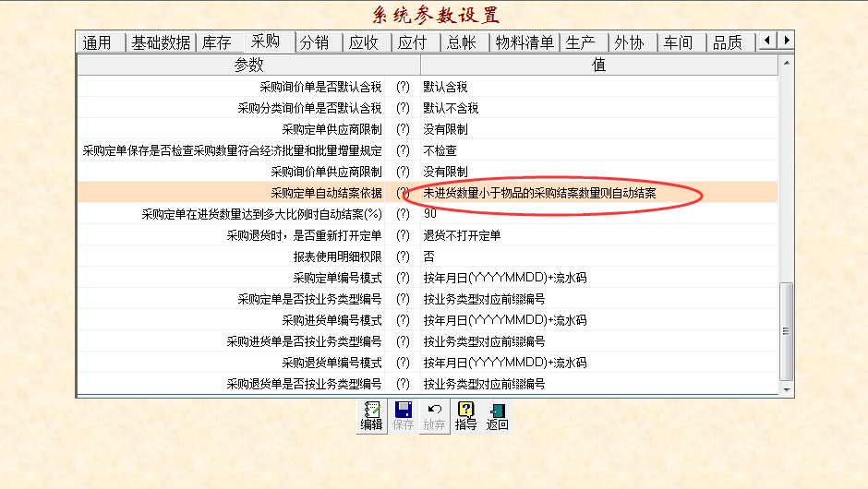Select value 不检查
Screen dimensions: 868x489
pos(440,150)
